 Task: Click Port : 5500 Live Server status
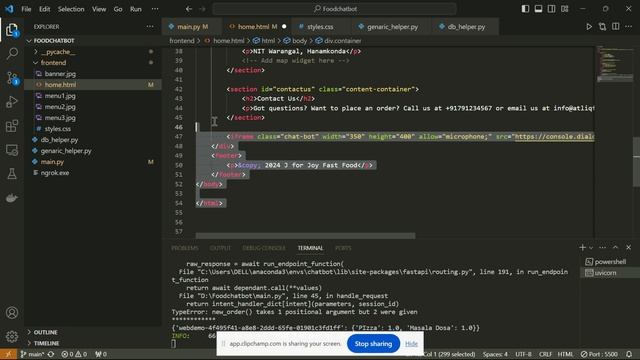point(599,354)
